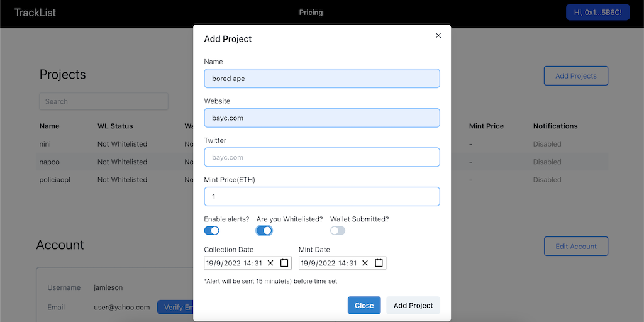The image size is (644, 322).
Task: Toggle the Are you Whitelisted switch
Action: (264, 231)
